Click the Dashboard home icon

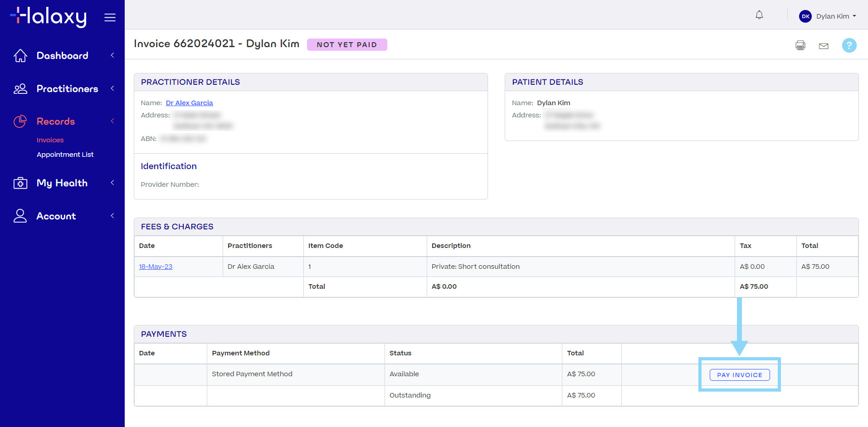(x=20, y=56)
